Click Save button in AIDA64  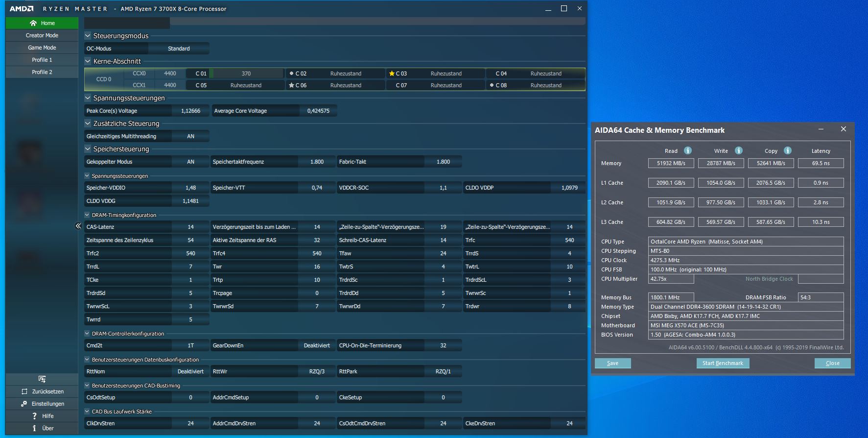coord(612,363)
